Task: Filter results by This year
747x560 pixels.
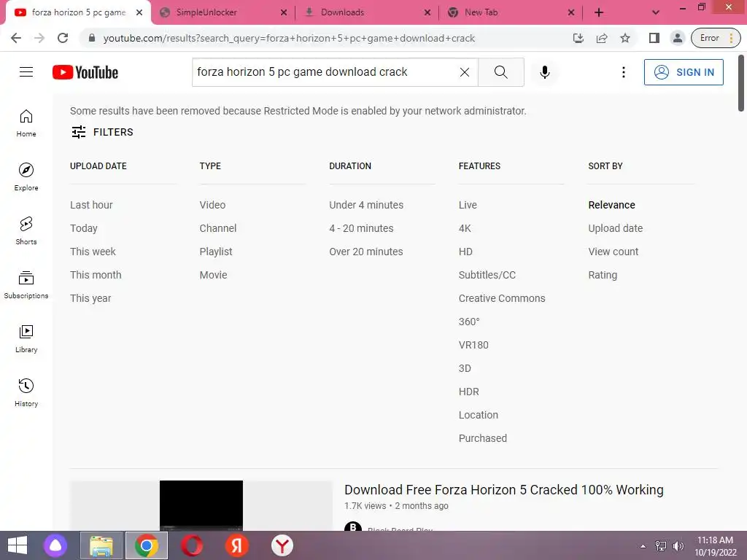Action: (90, 298)
